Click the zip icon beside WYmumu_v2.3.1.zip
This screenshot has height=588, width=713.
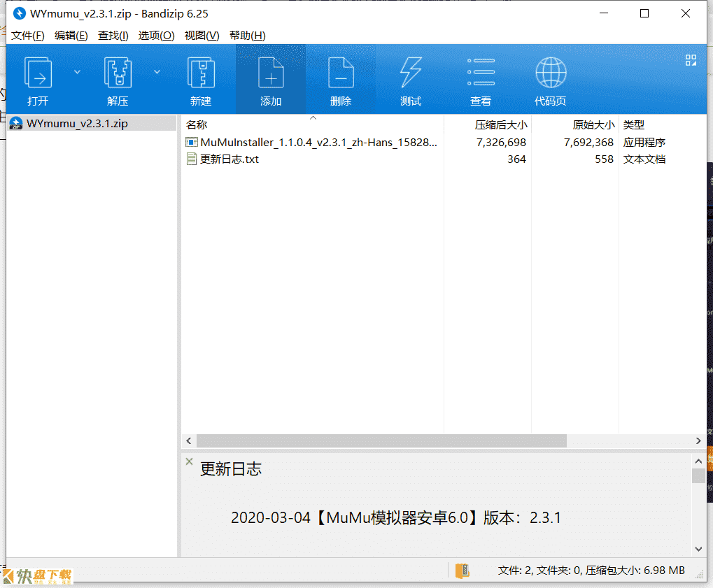(16, 123)
